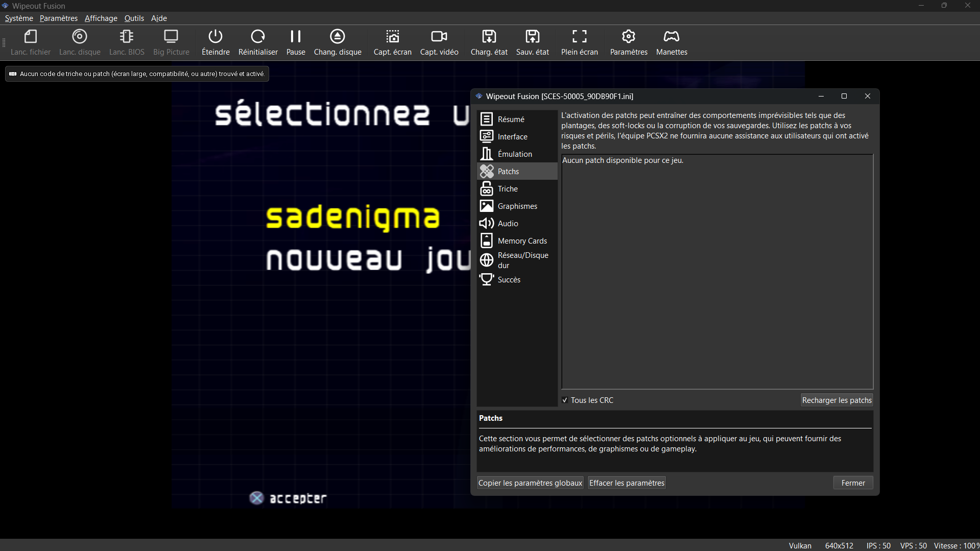Image resolution: width=980 pixels, height=551 pixels.
Task: Shut down emulation with Éteindre
Action: [x=216, y=42]
